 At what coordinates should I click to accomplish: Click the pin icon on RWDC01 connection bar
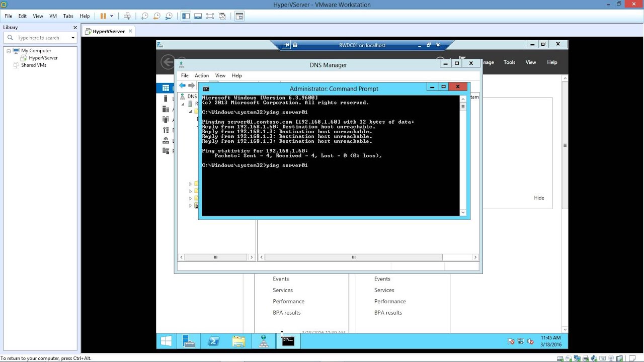pyautogui.click(x=287, y=45)
